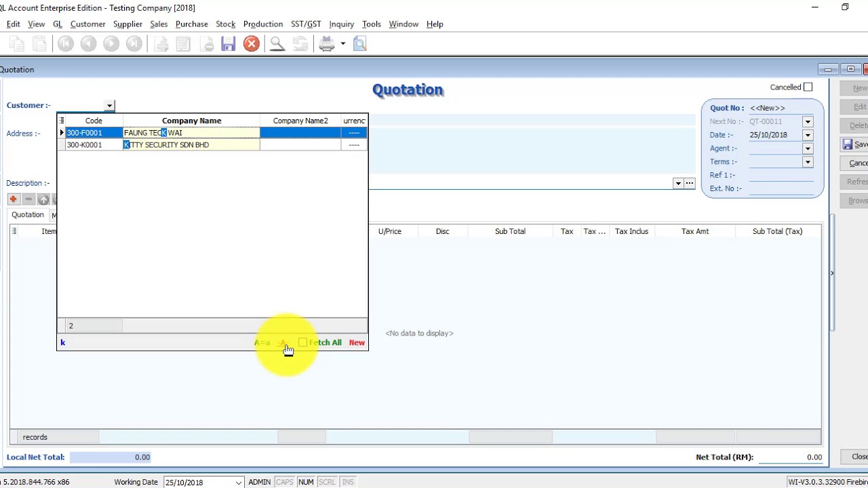Click the Sub Total (Tax) column header
The height and width of the screenshot is (488, 868).
[777, 231]
